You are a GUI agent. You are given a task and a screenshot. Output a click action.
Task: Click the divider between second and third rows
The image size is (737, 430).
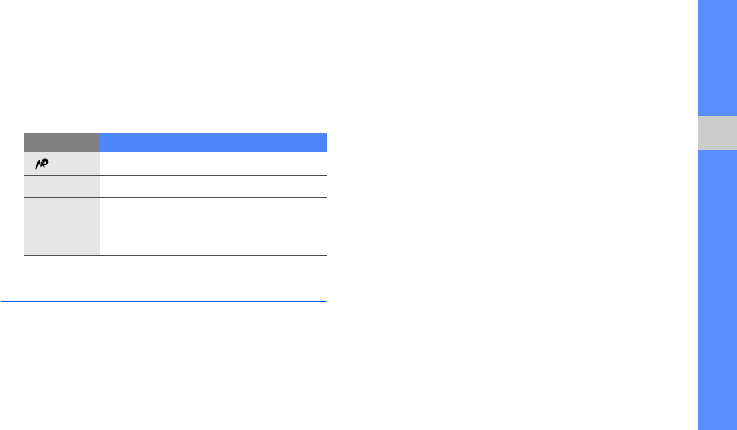pyautogui.click(x=175, y=197)
